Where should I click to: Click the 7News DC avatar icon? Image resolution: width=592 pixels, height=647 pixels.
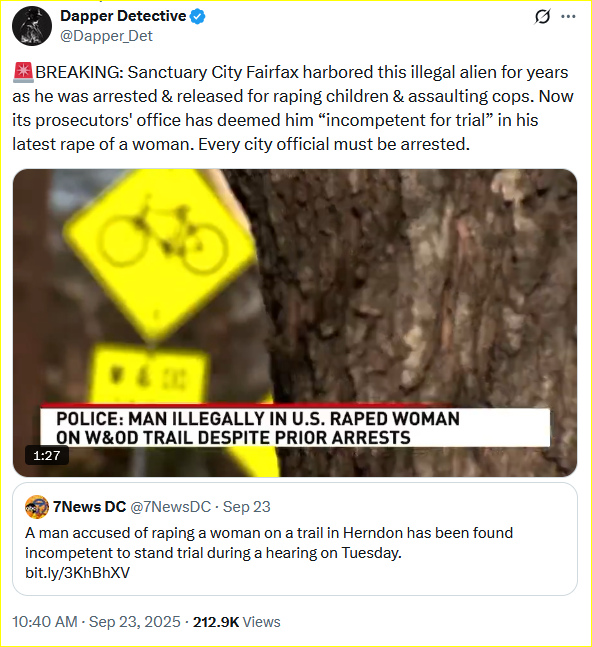(37, 507)
